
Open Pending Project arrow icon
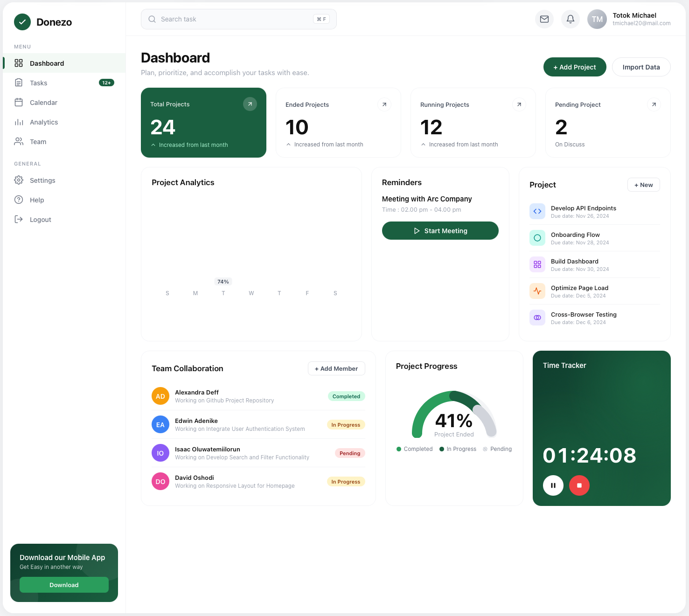coord(654,104)
